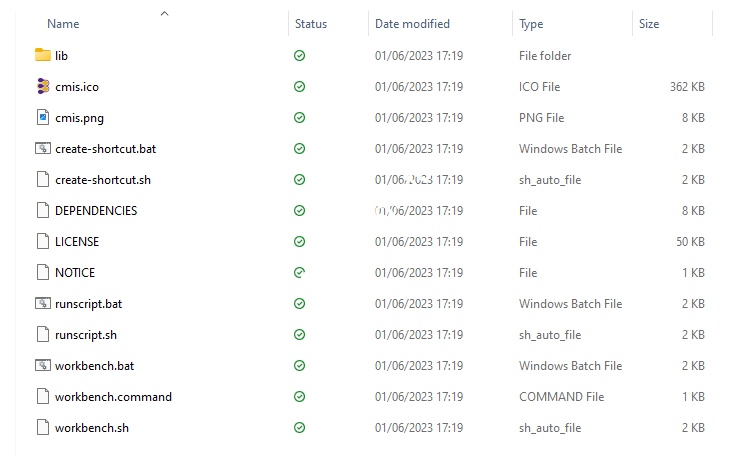Select the workbench.command file name
This screenshot has height=456, width=739.
[113, 396]
